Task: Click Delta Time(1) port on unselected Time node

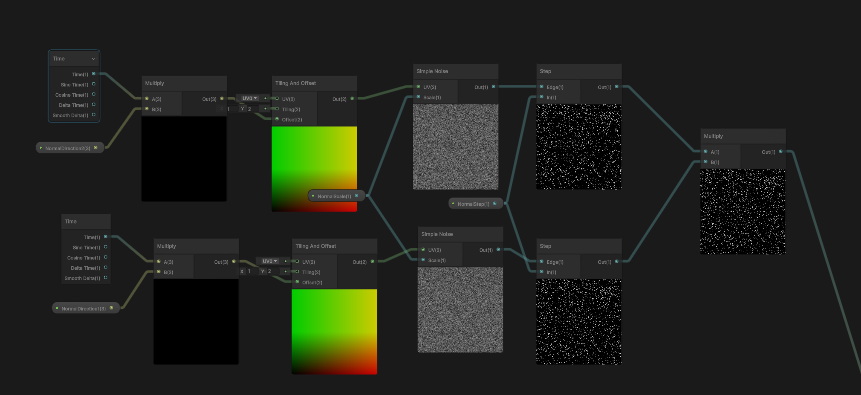Action: (105, 268)
